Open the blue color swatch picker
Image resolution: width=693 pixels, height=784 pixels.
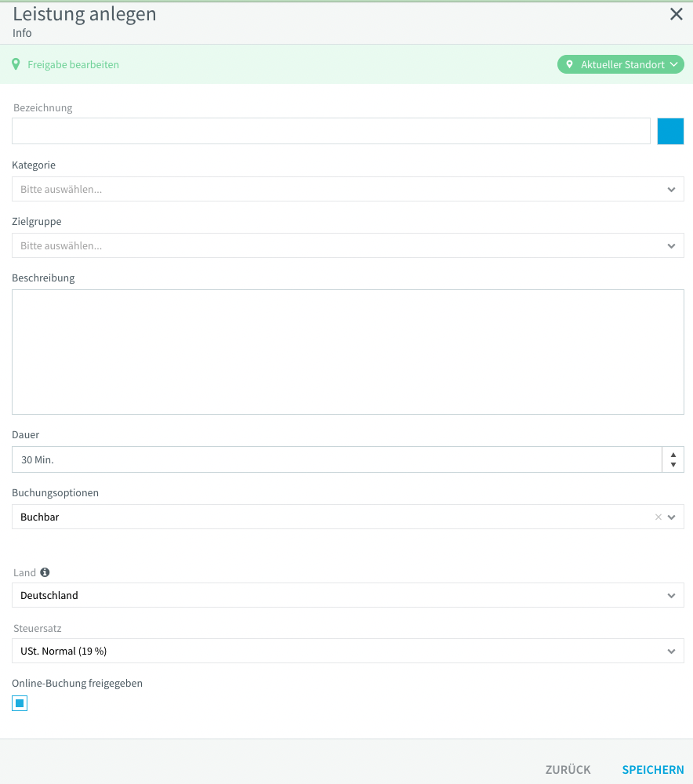(670, 131)
